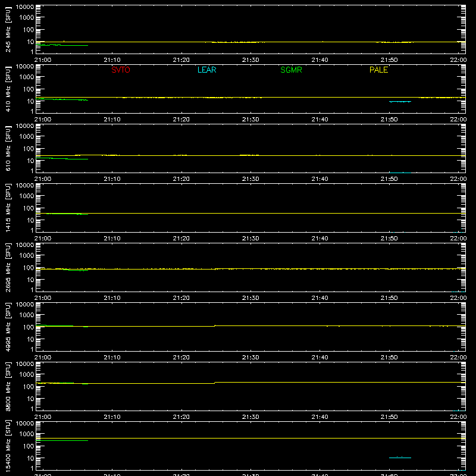Click 21:00 under the 4995 MHz panel
The image size is (476, 476).
click(43, 358)
